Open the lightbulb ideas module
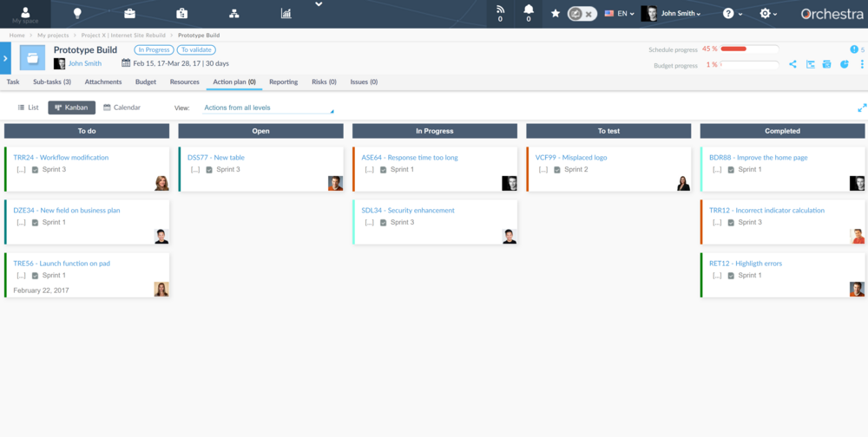This screenshot has width=868, height=437. 77,13
